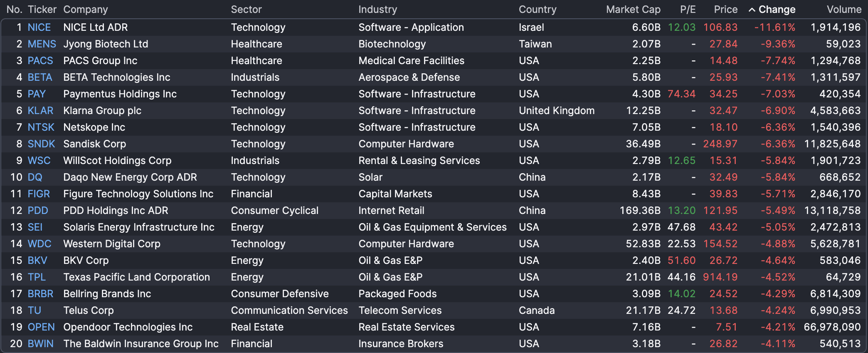This screenshot has width=868, height=353.
Task: Click the Company column header
Action: click(85, 10)
